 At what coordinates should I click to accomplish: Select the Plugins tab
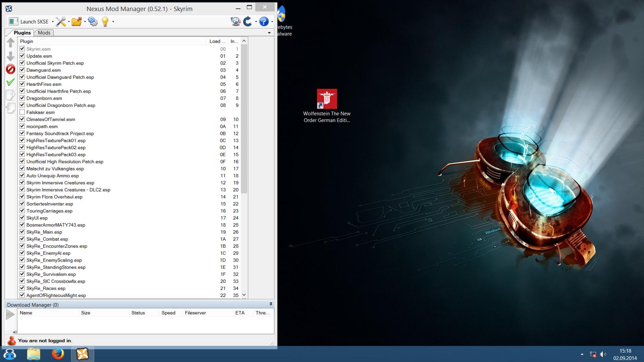[x=22, y=33]
